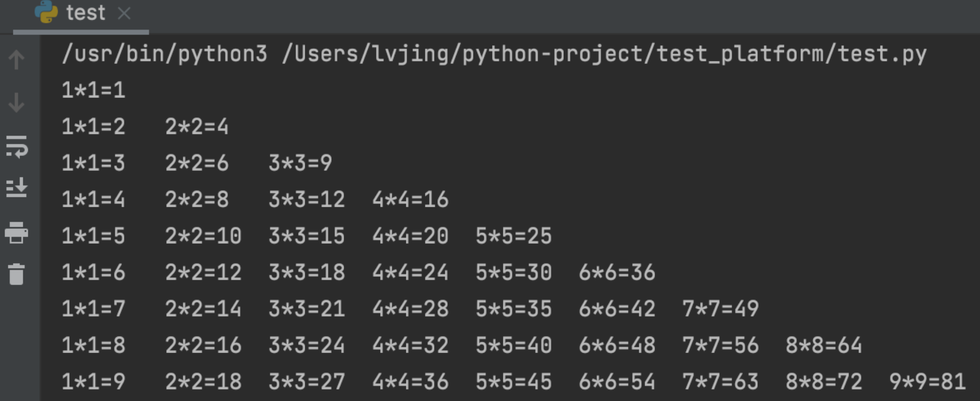Click the 9*9=81 result text
This screenshot has width=980, height=401.
point(927,382)
